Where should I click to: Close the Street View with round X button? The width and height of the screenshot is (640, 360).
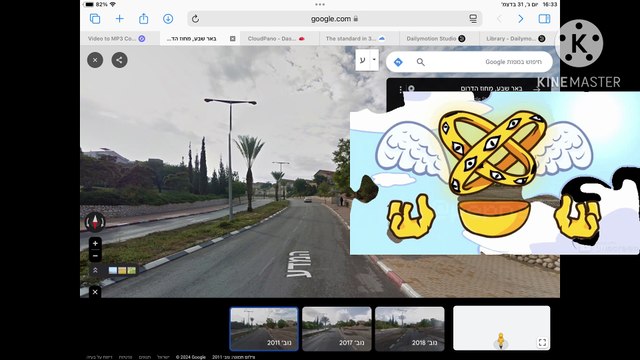click(95, 60)
